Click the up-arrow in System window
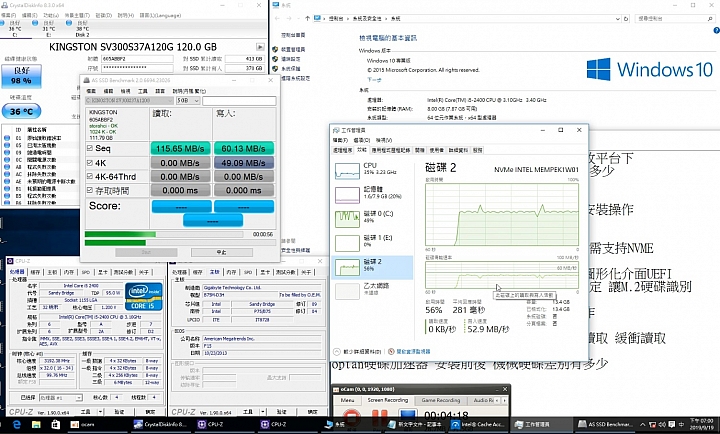720x434 pixels. [307, 18]
